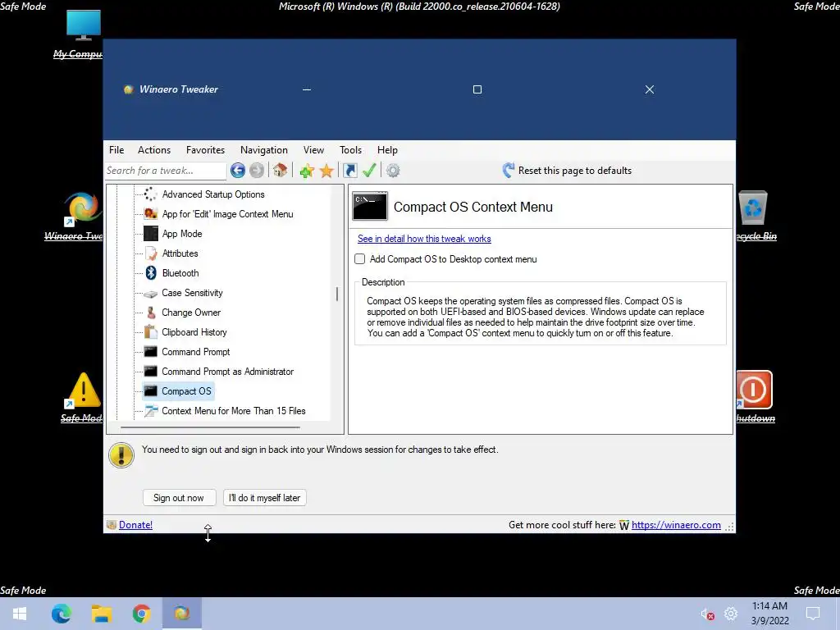
Task: Click the Search for a tweak field
Action: 165,171
